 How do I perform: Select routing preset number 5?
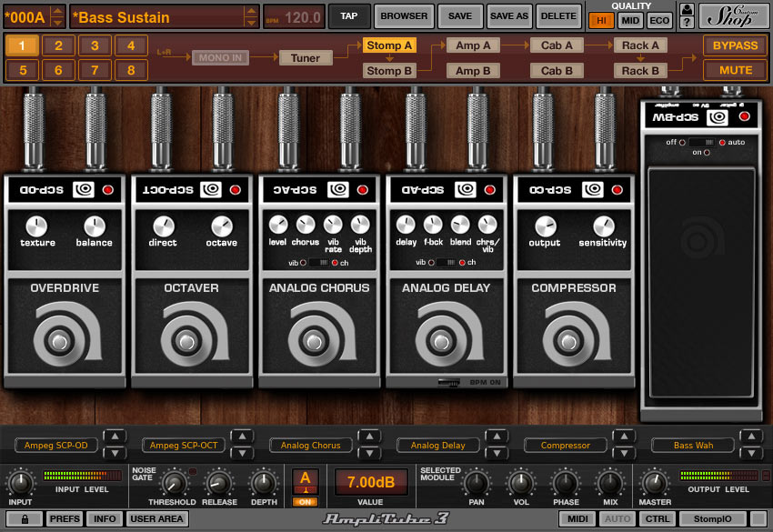click(x=23, y=70)
